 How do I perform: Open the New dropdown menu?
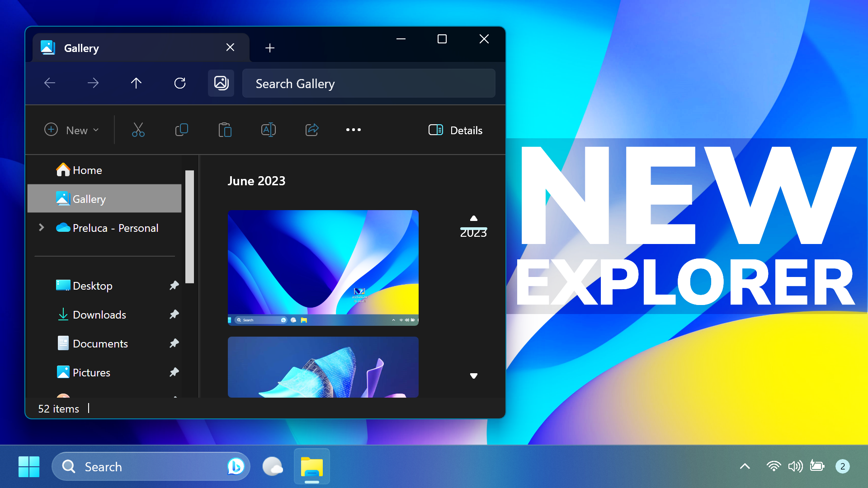coord(72,130)
